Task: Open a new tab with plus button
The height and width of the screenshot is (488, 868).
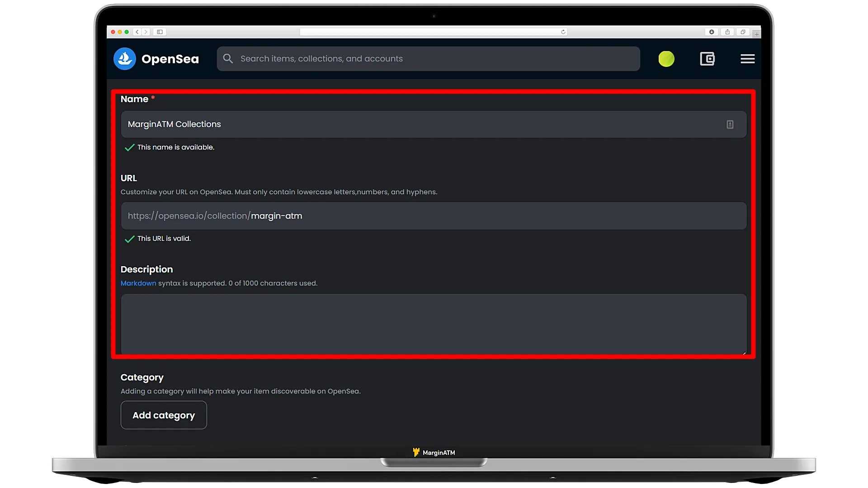Action: coord(756,34)
